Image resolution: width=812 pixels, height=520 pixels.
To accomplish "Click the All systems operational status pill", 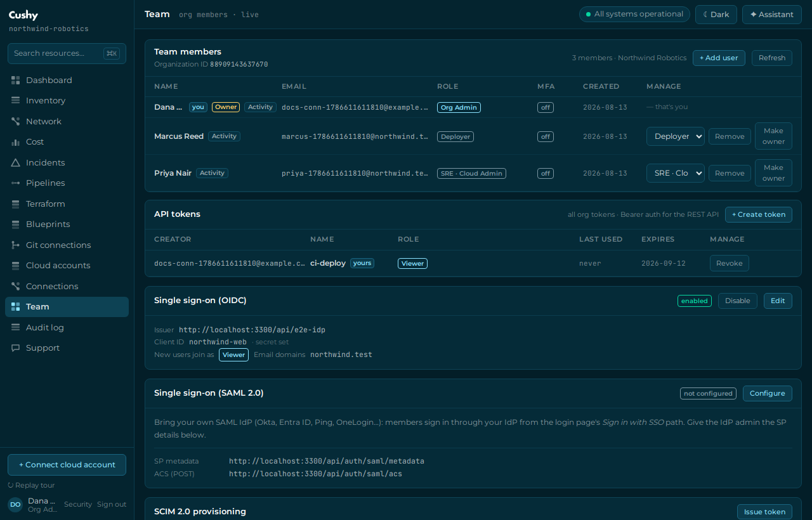I will [634, 14].
